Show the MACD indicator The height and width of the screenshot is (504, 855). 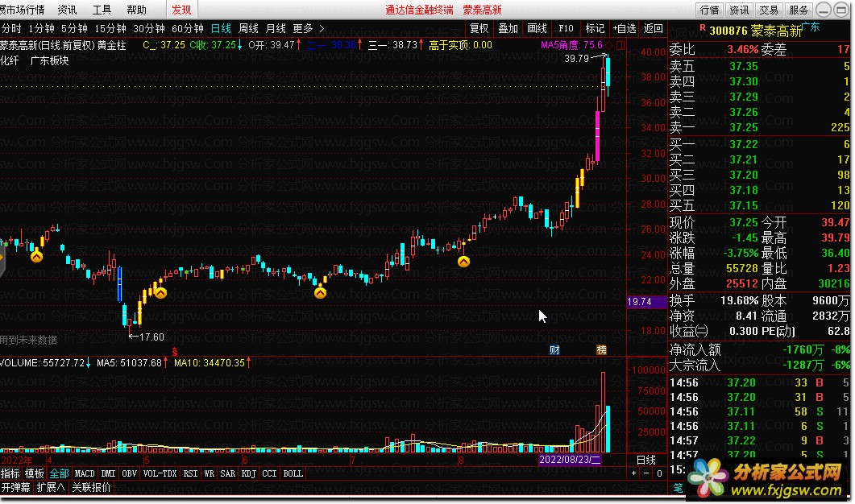[85, 473]
